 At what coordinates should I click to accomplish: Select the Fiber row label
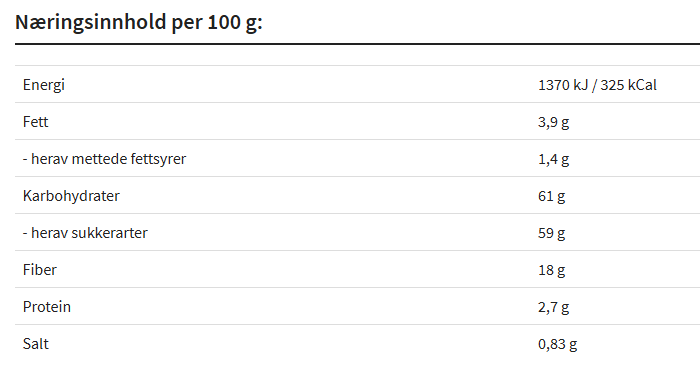(40, 270)
